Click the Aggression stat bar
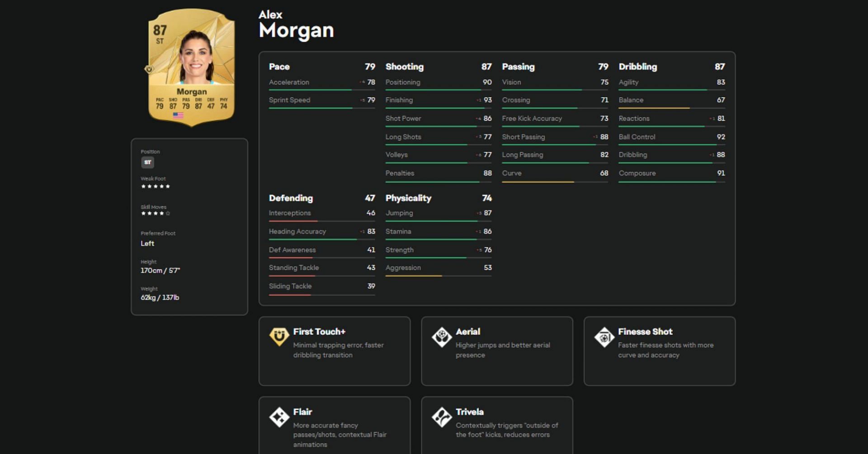The width and height of the screenshot is (868, 454). pyautogui.click(x=438, y=275)
